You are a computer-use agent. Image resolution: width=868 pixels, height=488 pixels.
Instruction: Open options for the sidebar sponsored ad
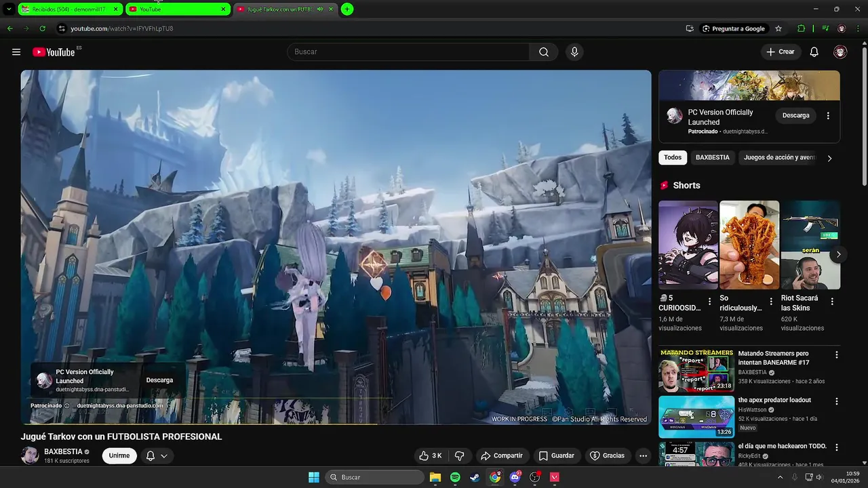(828, 116)
